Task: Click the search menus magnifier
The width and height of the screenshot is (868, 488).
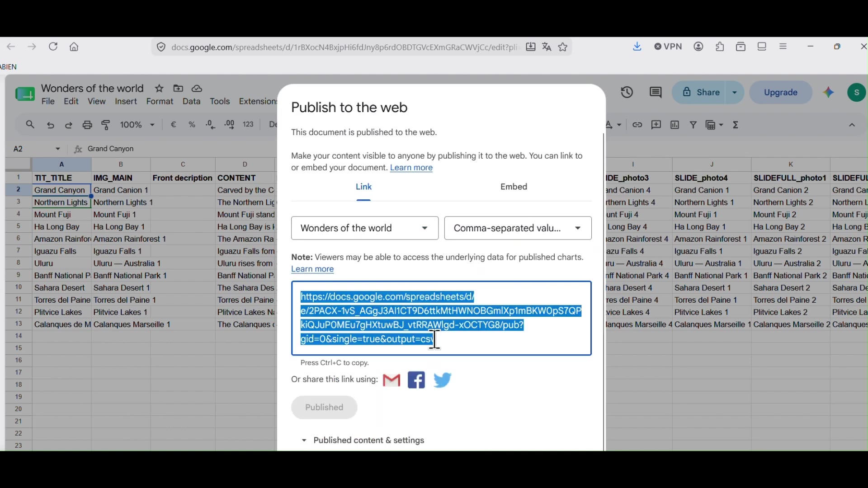Action: [x=30, y=125]
